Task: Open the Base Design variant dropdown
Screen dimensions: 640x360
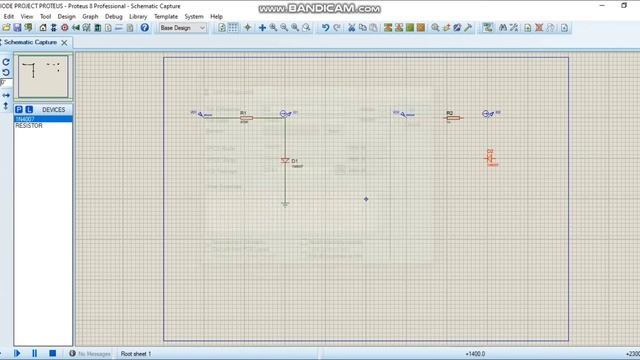Action: coord(182,28)
